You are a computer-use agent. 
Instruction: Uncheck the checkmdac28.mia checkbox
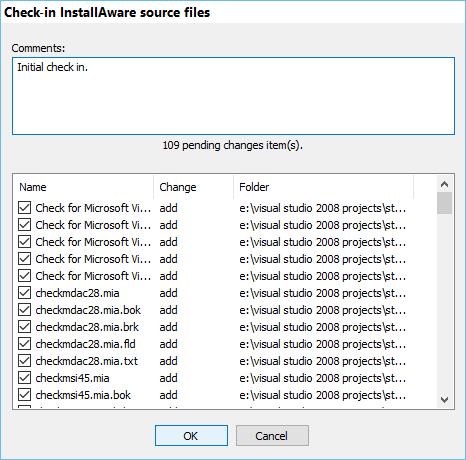25,293
